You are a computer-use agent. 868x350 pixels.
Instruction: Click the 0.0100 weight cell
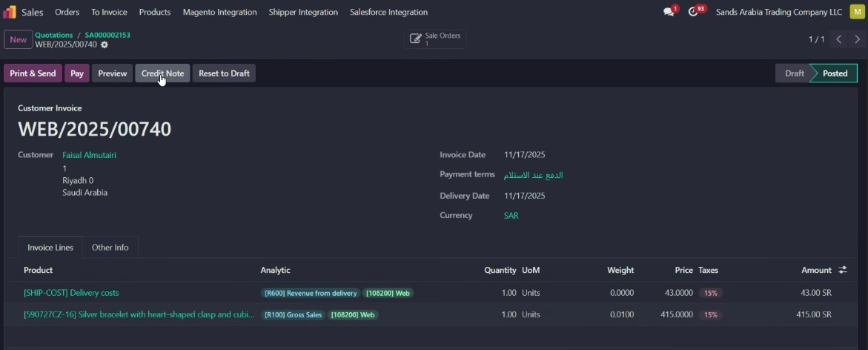(x=622, y=314)
